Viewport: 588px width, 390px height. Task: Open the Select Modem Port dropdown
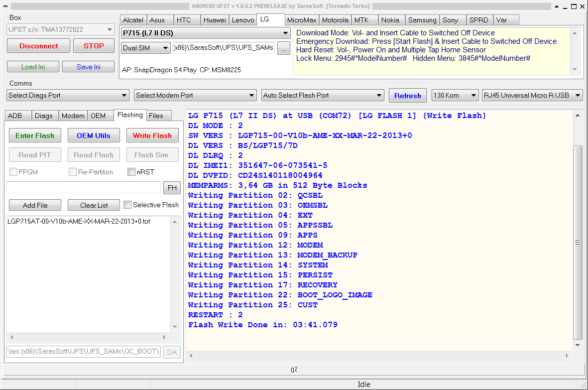(195, 95)
